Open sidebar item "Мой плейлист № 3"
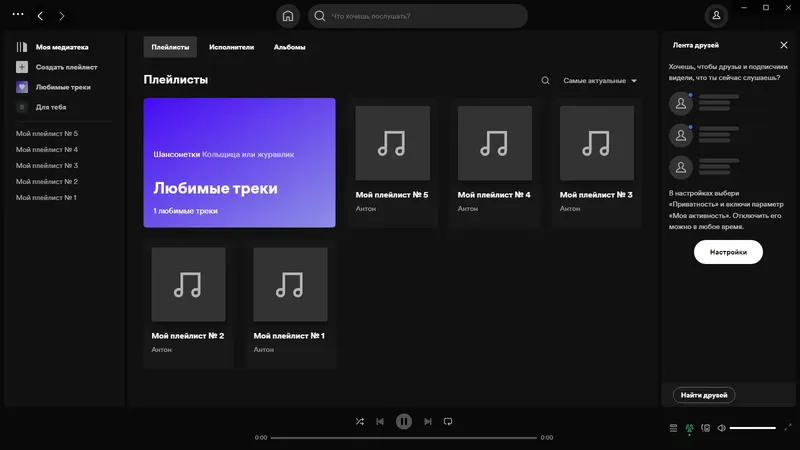This screenshot has width=800, height=450. click(47, 165)
